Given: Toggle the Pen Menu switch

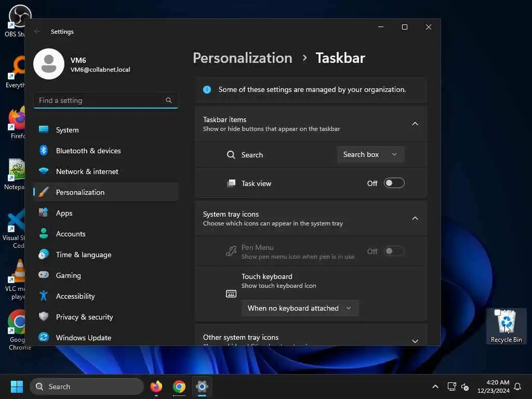Looking at the screenshot, I should click(x=394, y=251).
